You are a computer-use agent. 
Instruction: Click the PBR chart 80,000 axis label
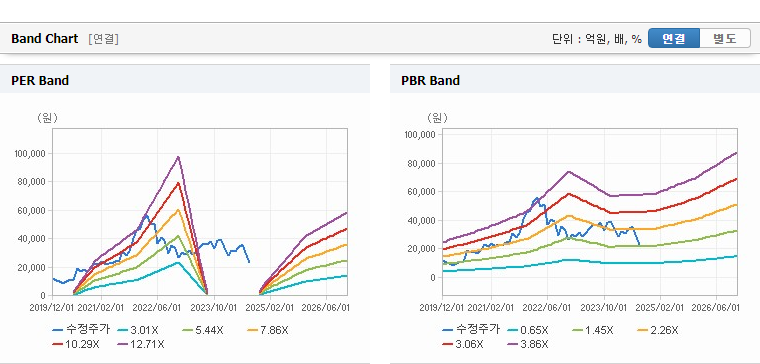point(423,163)
